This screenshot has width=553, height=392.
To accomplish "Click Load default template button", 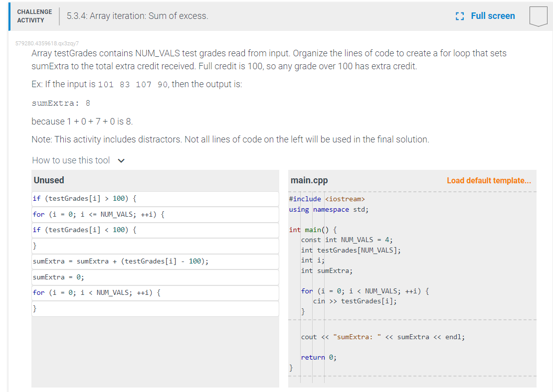I will tap(489, 180).
